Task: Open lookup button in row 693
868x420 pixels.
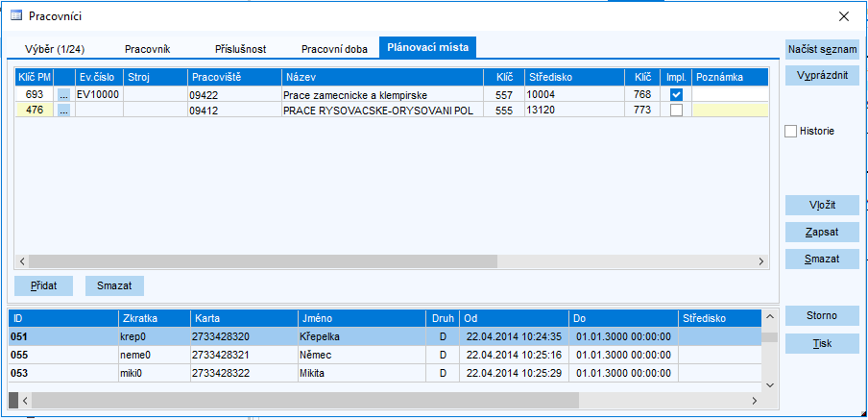Action: tap(64, 95)
